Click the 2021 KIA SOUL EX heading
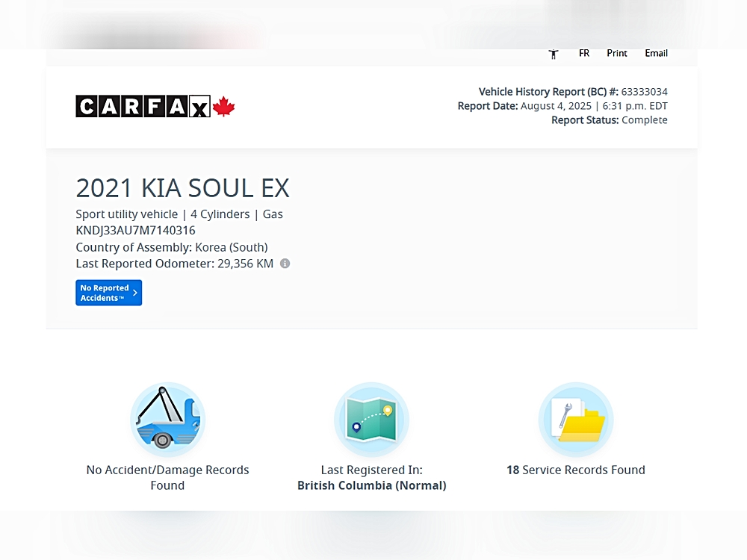 pyautogui.click(x=182, y=188)
